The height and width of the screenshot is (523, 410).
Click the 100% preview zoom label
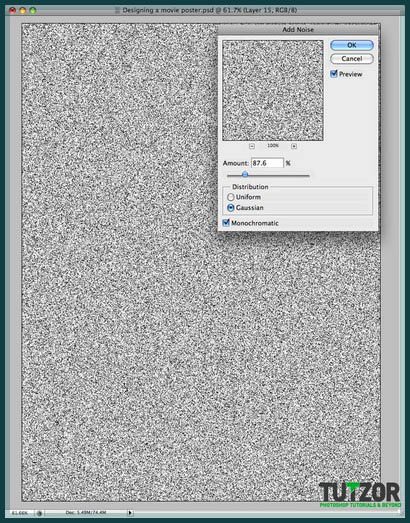click(273, 146)
